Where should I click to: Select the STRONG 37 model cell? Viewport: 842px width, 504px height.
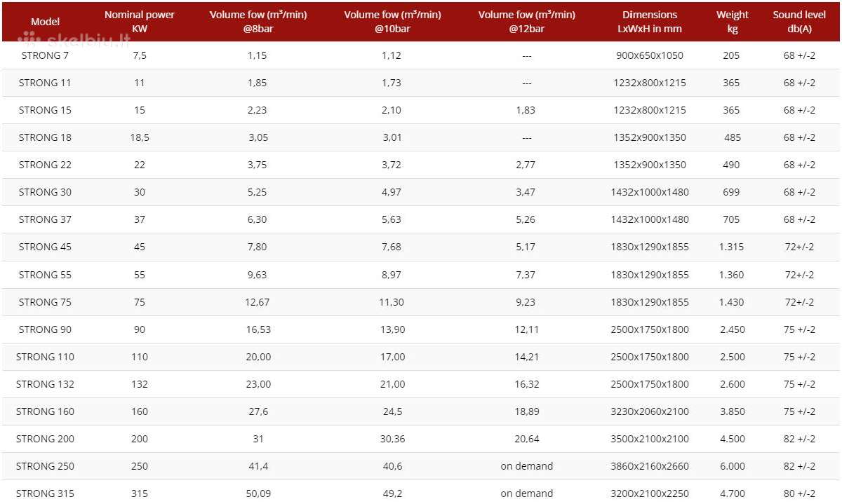pos(45,219)
